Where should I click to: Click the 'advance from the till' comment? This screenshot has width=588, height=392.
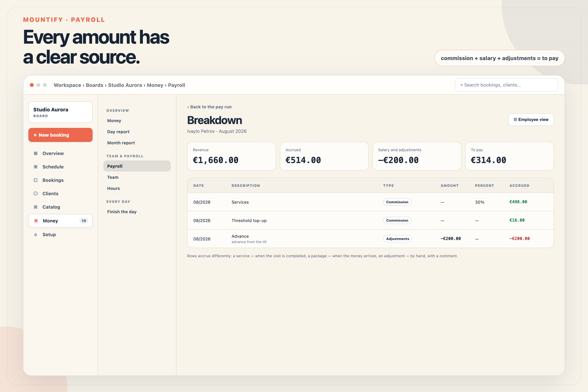click(x=249, y=242)
